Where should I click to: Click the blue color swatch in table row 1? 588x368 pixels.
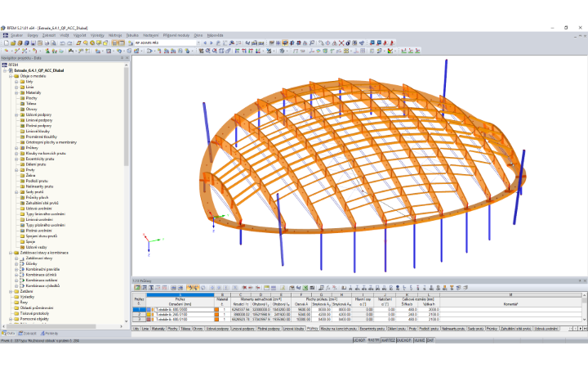[x=148, y=309]
